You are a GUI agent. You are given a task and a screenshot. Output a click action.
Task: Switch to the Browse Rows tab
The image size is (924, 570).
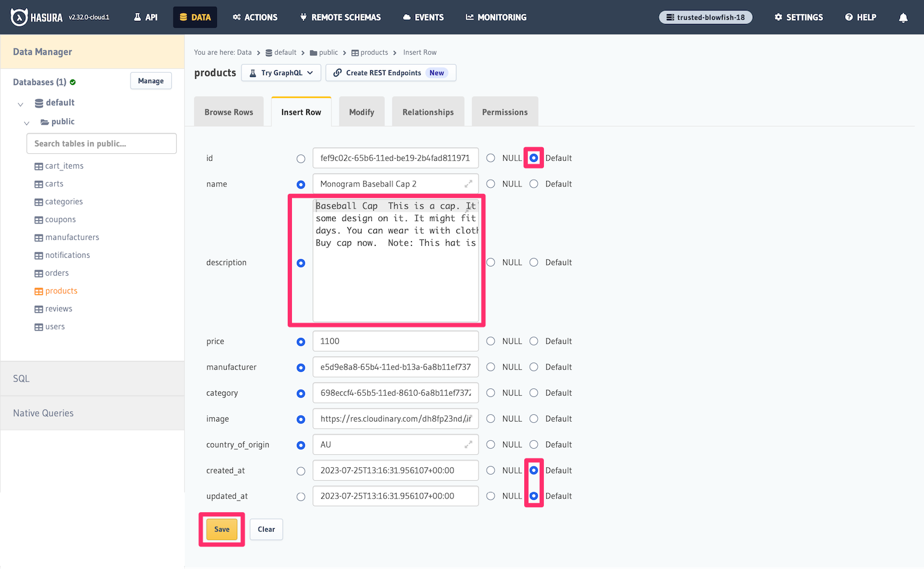229,112
